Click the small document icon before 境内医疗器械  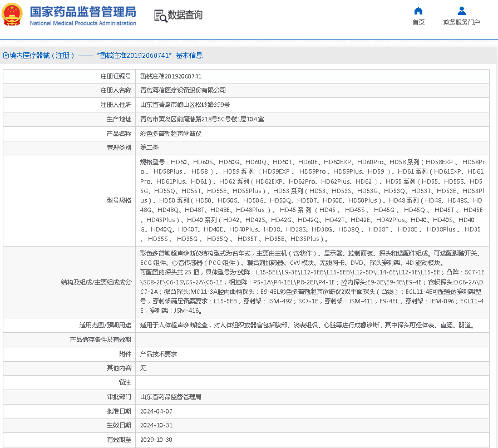[x=6, y=56]
